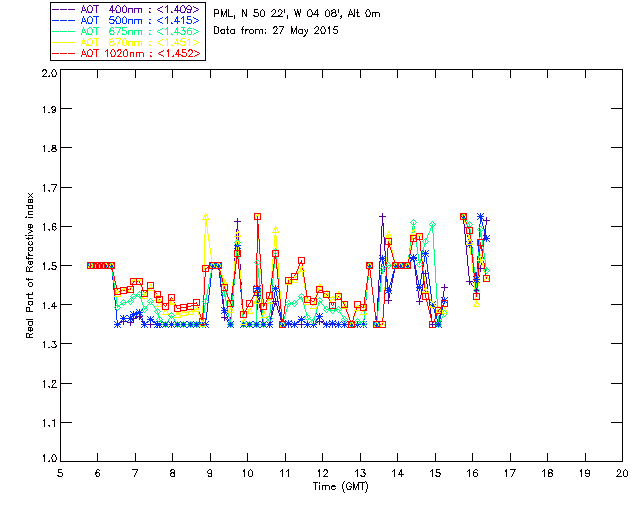The width and height of the screenshot is (640, 512).
Task: Click the x-axis label 17
Action: pos(510,473)
